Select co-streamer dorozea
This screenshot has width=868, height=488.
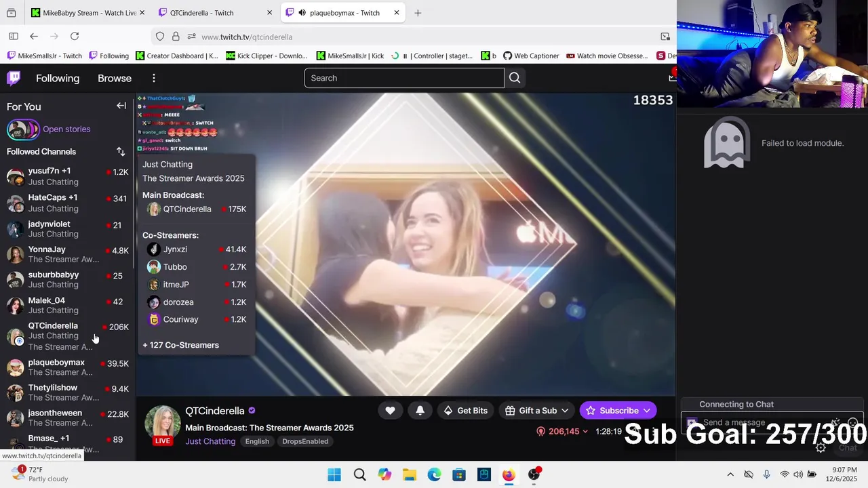tap(197, 302)
